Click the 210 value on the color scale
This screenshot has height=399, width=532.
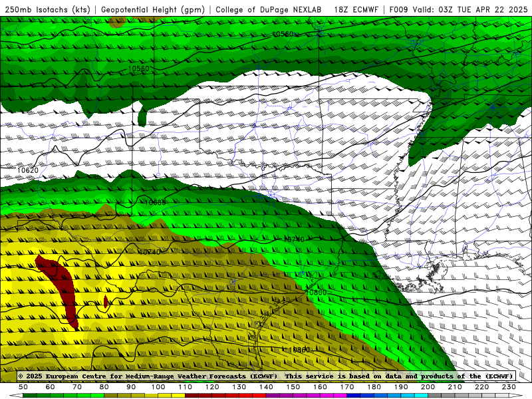pos(455,387)
